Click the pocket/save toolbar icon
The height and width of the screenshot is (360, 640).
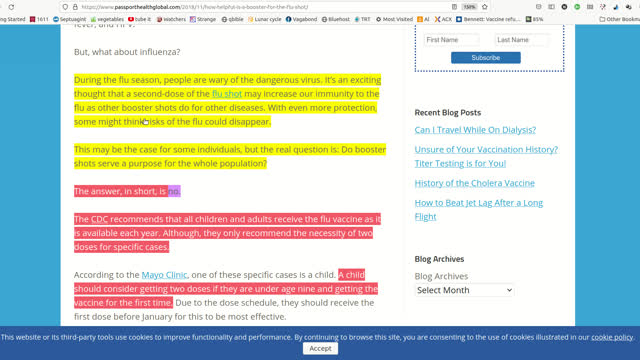click(x=538, y=7)
